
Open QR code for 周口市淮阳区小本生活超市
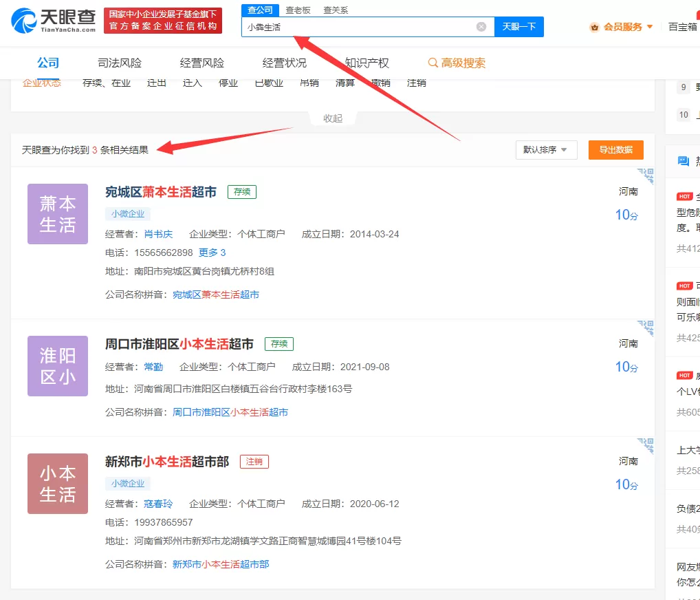pos(646,328)
